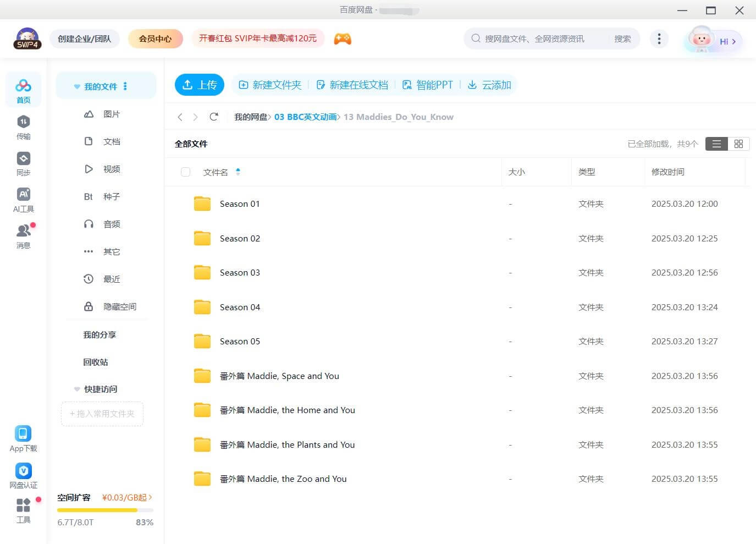756x544 pixels.
Task: Use 云添加 cloud add feature
Action: [489, 85]
